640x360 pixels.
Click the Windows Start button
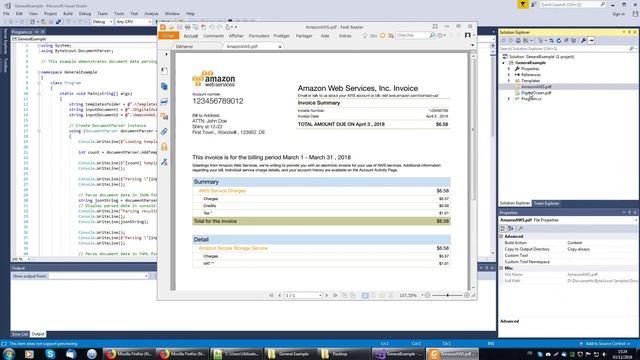point(9,354)
